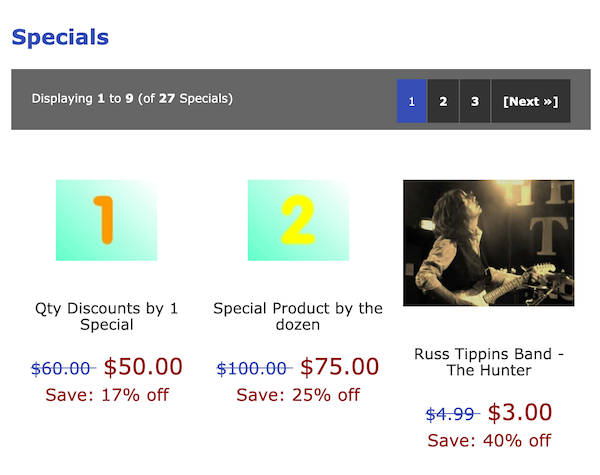Go to page 2 of specials

point(443,101)
